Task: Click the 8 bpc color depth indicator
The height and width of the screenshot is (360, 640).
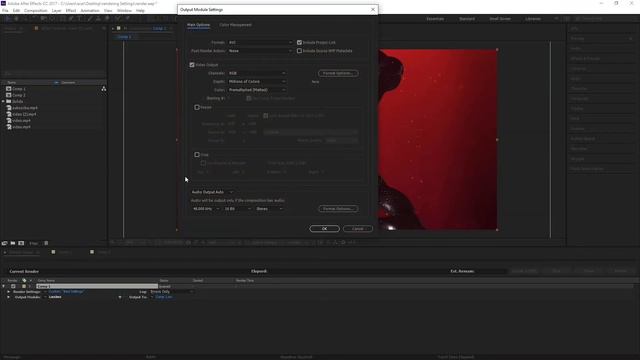Action: pyautogui.click(x=33, y=243)
